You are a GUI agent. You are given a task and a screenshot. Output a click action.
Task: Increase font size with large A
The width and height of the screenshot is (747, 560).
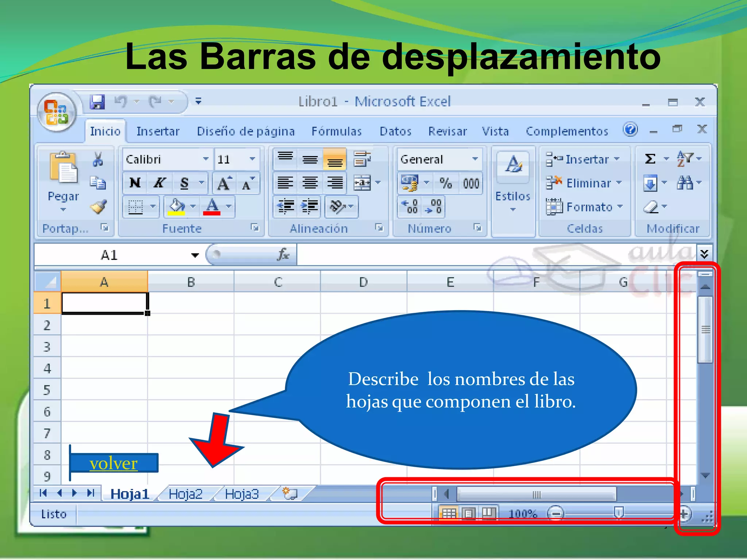click(224, 183)
